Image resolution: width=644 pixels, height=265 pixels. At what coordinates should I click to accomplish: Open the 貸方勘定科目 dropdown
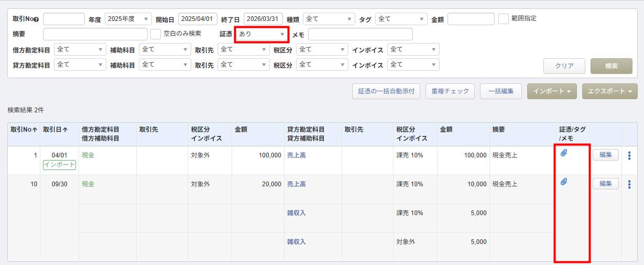(80, 65)
